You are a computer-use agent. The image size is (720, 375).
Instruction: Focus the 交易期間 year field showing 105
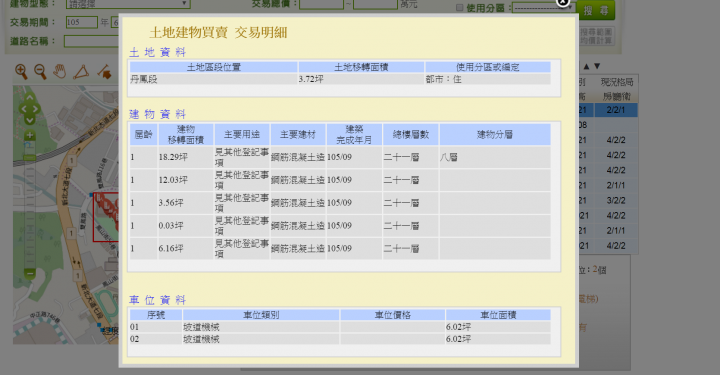point(81,22)
